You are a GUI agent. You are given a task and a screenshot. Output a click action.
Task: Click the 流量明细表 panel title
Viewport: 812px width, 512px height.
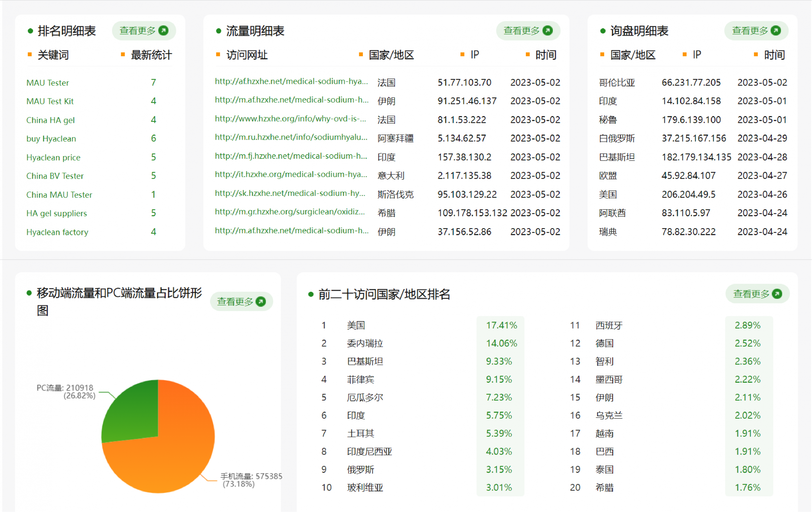coord(255,31)
